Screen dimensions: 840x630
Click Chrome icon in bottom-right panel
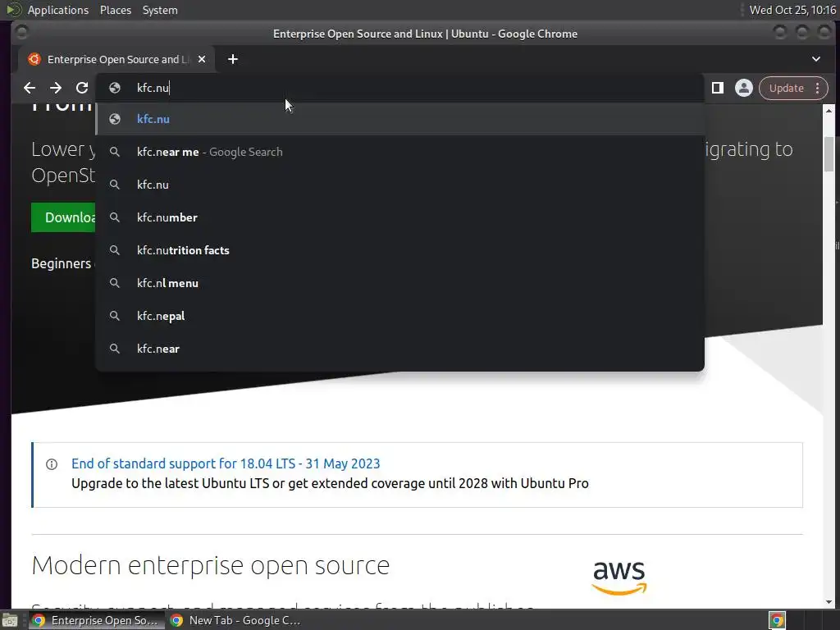click(778, 620)
